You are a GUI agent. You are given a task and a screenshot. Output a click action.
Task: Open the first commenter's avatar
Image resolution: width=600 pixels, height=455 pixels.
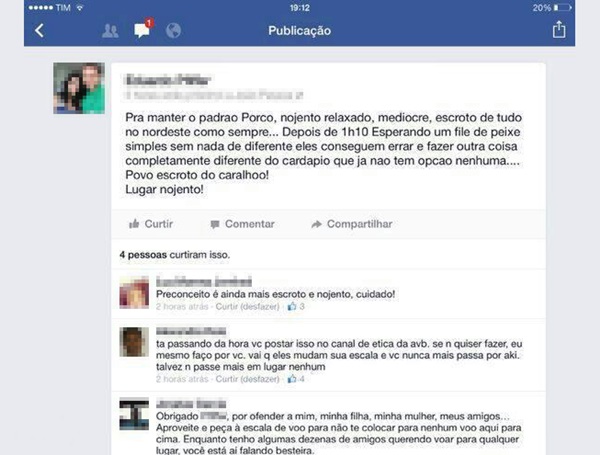(134, 292)
